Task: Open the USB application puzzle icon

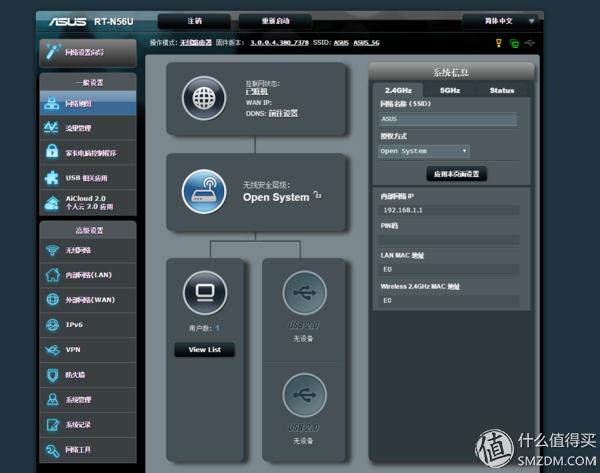Action: [x=51, y=178]
